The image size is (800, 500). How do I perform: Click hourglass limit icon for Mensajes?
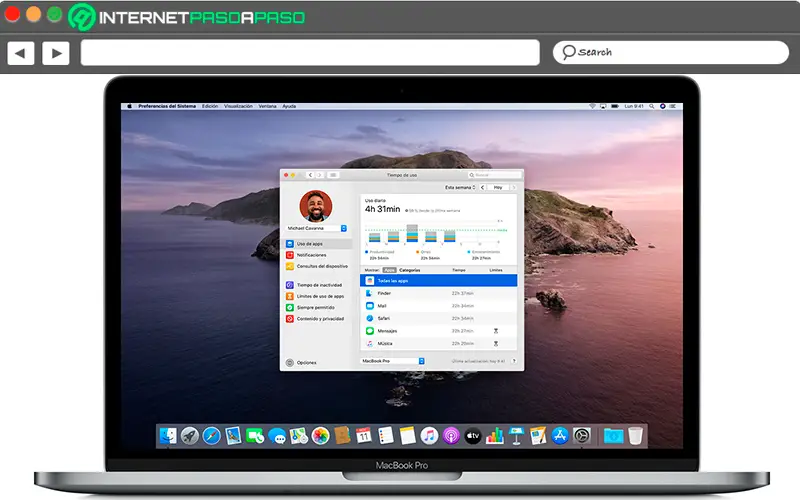(495, 331)
